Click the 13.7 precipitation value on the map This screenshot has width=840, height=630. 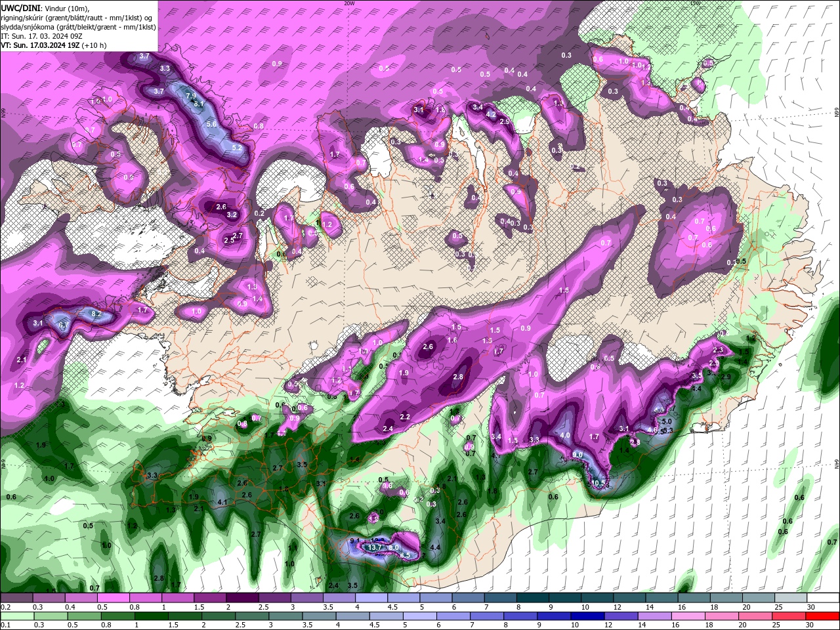[x=375, y=547]
